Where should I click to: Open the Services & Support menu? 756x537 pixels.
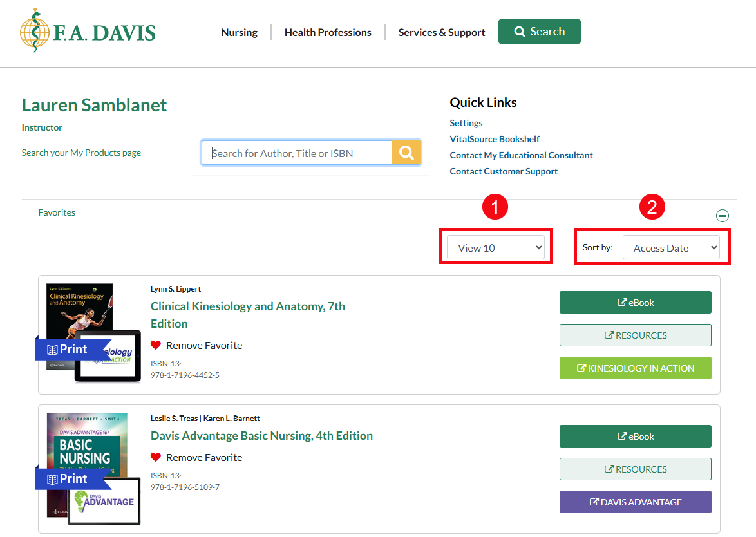pyautogui.click(x=442, y=32)
